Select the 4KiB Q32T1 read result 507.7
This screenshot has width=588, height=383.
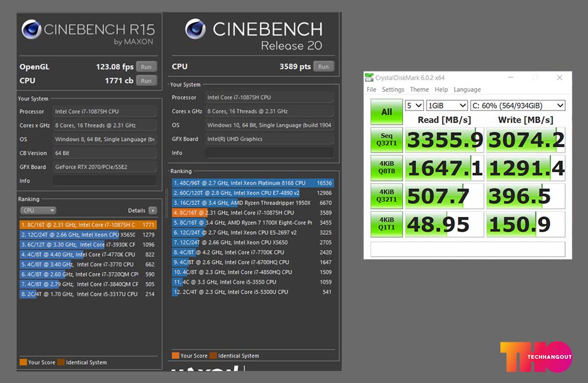tap(444, 196)
